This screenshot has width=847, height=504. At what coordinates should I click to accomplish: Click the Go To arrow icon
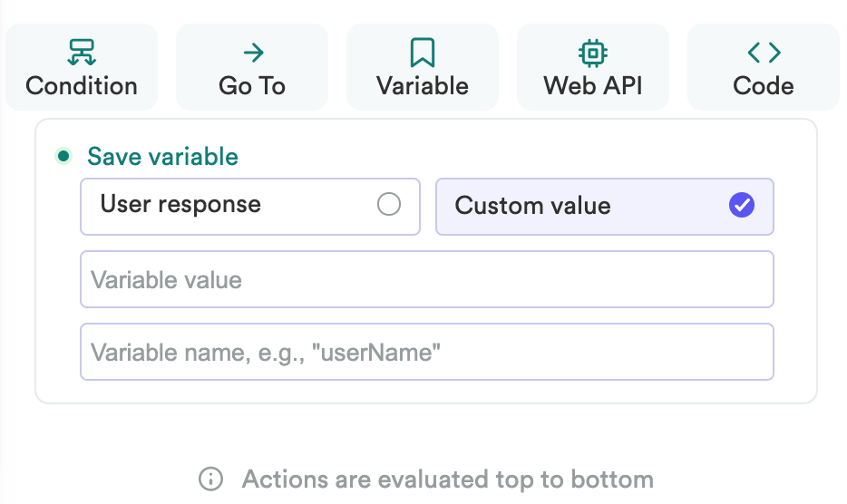click(252, 53)
